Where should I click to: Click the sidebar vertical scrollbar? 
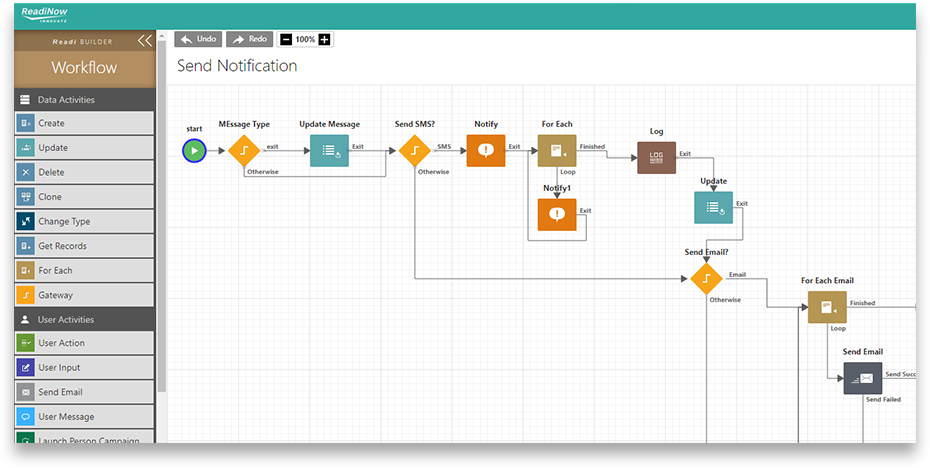pos(162,217)
